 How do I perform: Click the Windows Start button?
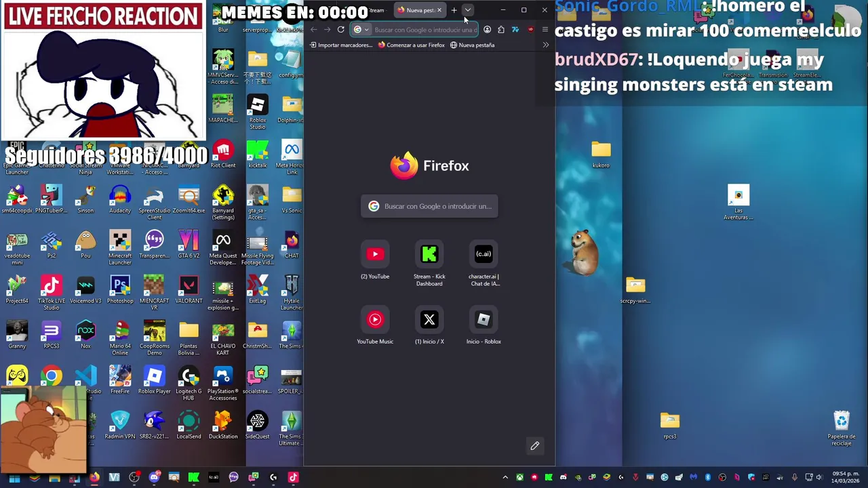click(14, 477)
